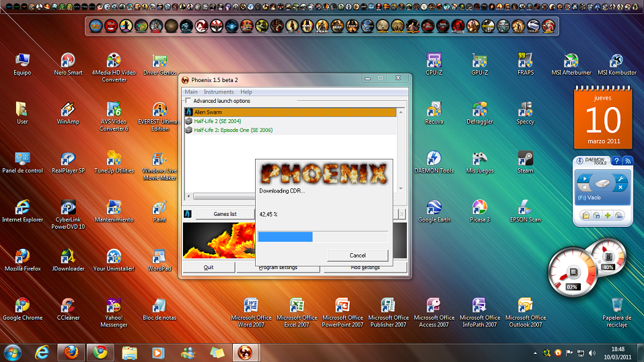Open the Recuva desktop icon
The image size is (644, 362).
[434, 113]
